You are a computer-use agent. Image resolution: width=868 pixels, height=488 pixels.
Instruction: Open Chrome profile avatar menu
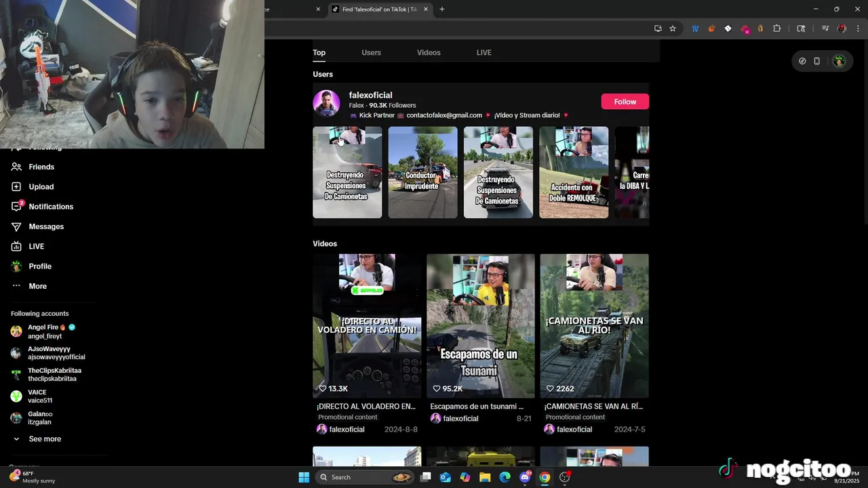pos(842,28)
